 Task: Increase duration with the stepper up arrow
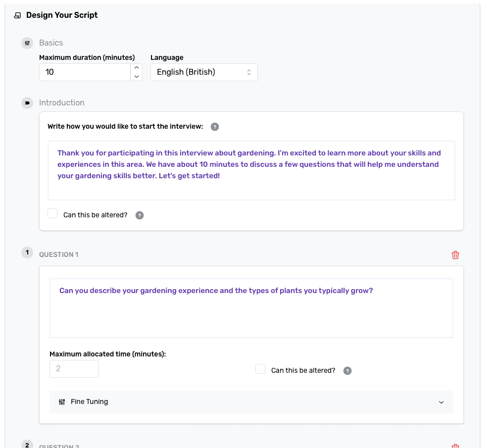point(136,68)
